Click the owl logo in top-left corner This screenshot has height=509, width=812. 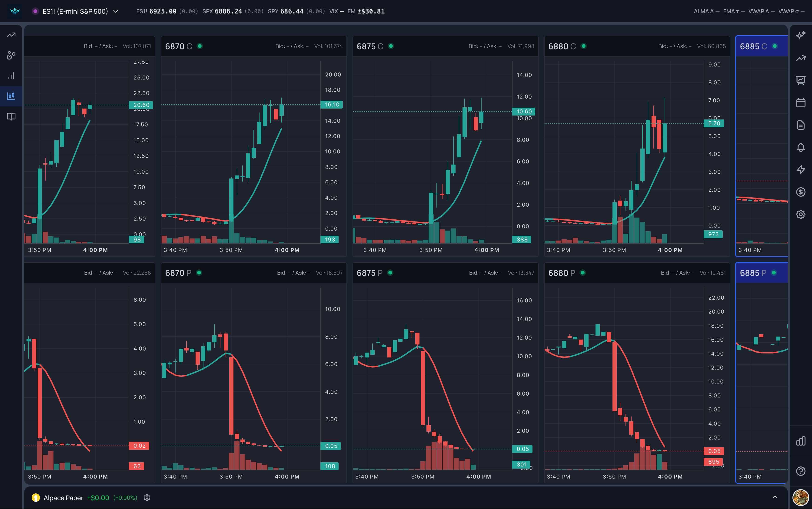[15, 11]
